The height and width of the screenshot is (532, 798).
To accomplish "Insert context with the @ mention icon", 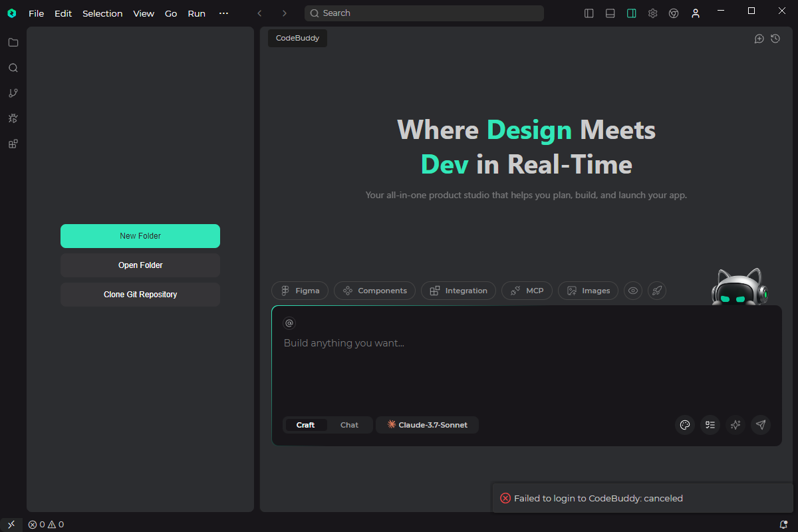I will click(289, 323).
